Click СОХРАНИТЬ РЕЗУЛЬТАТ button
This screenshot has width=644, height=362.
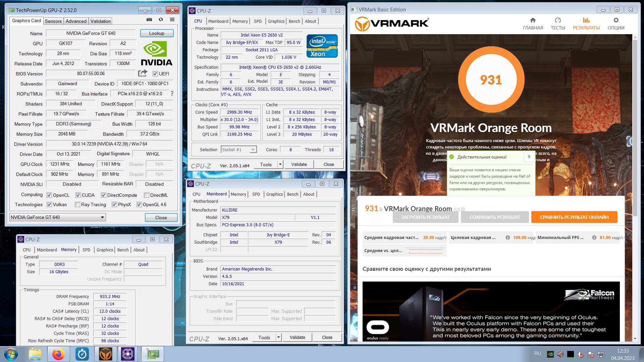click(x=495, y=217)
